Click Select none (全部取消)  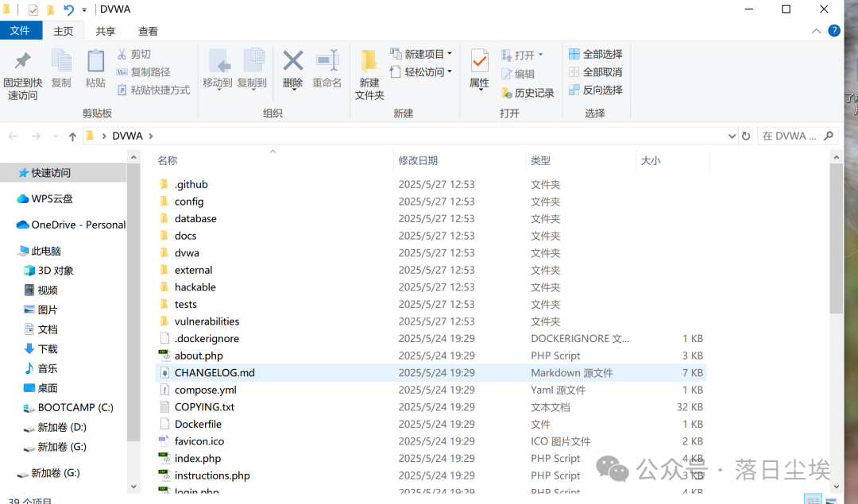[x=595, y=72]
